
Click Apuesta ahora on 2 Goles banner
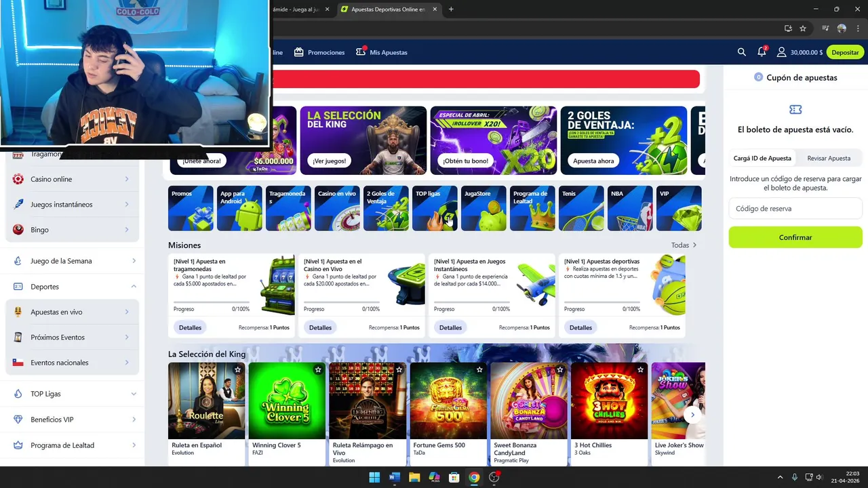pos(593,161)
